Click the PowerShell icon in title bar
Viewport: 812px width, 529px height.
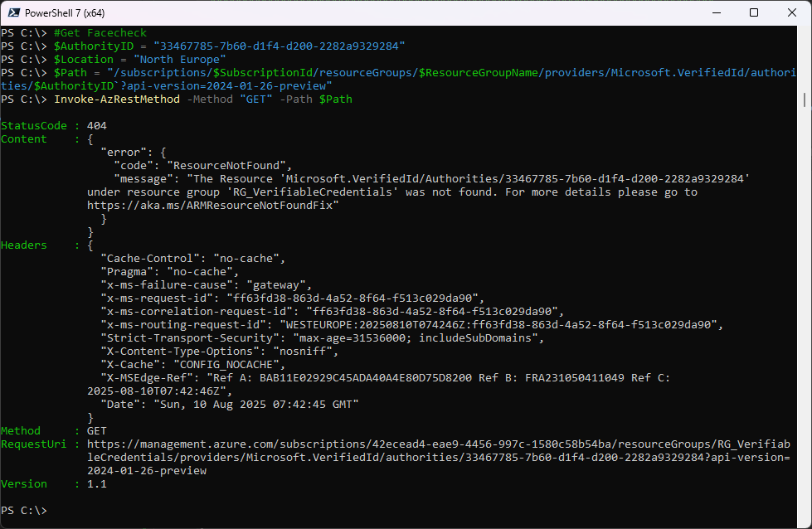[x=13, y=12]
